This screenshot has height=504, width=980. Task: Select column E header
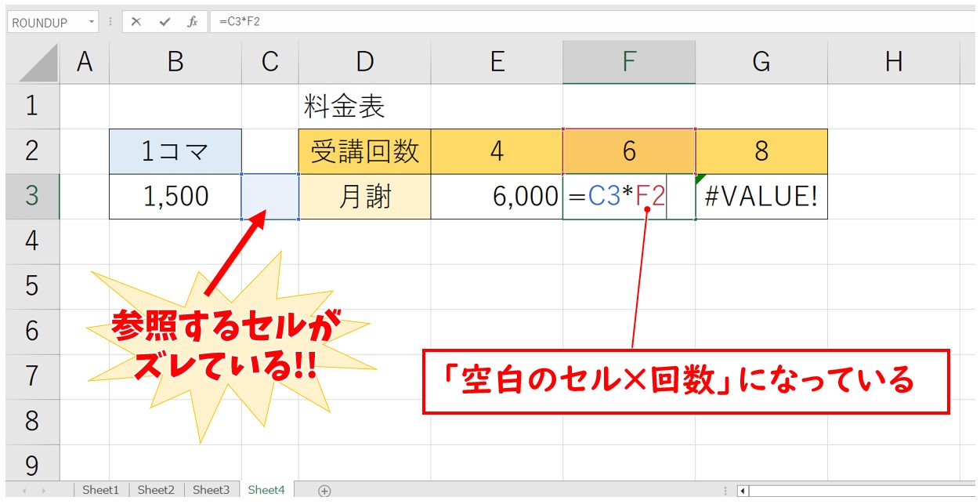point(497,63)
